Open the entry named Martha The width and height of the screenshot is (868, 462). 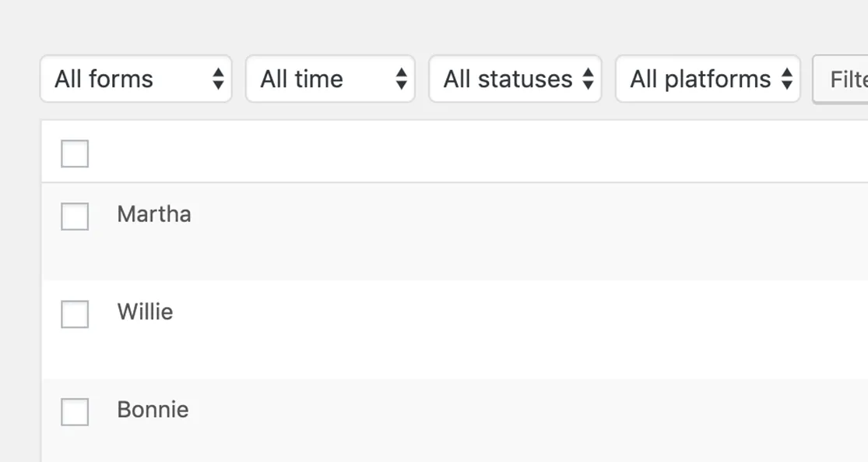click(154, 215)
